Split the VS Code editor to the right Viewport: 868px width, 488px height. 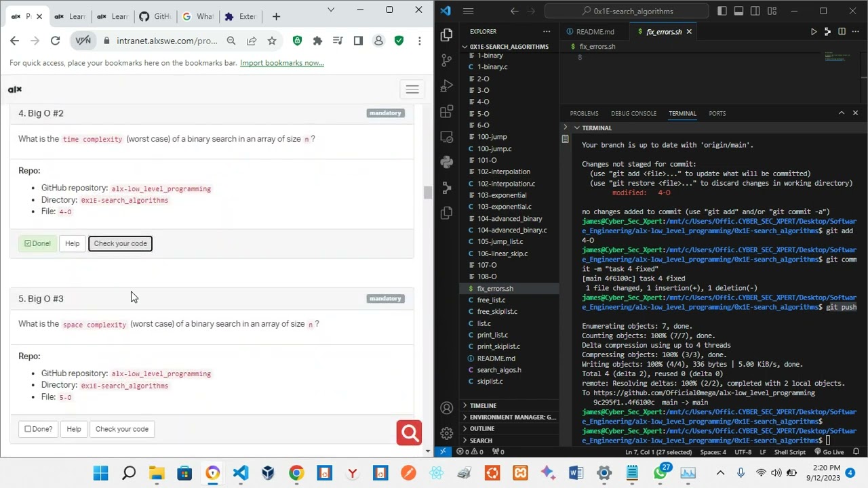click(x=842, y=32)
